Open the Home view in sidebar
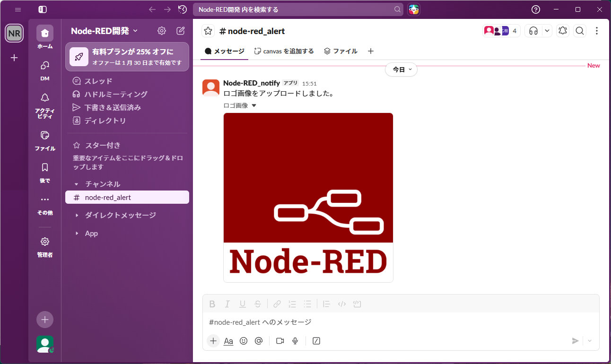The width and height of the screenshot is (611, 364). point(45,37)
